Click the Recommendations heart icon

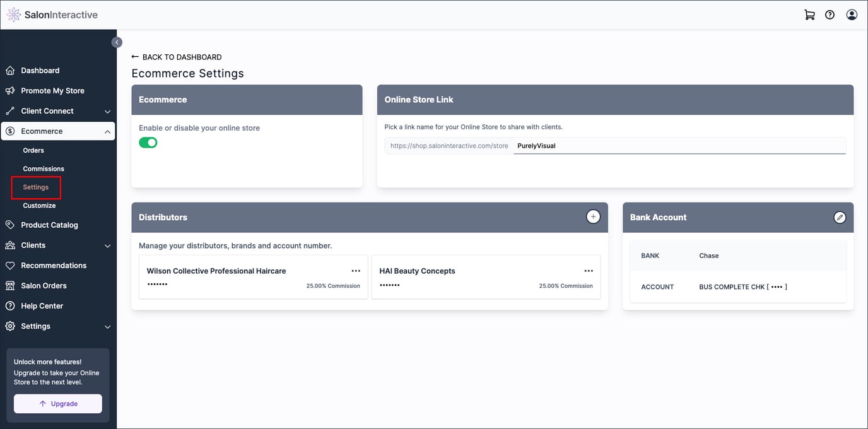point(9,265)
